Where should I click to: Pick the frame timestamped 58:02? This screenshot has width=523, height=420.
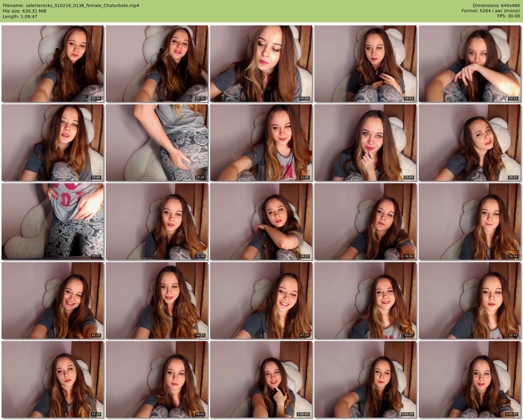[157, 379]
